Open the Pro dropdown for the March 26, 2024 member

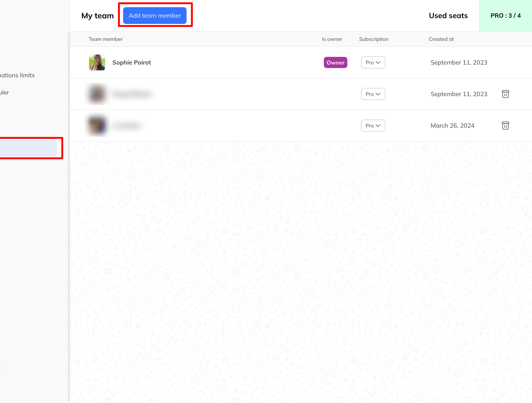tap(373, 126)
